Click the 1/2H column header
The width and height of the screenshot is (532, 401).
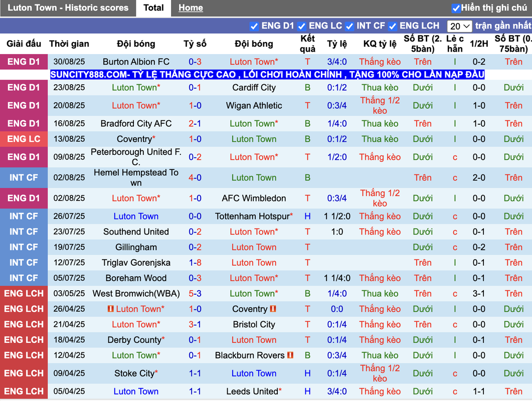pyautogui.click(x=479, y=44)
